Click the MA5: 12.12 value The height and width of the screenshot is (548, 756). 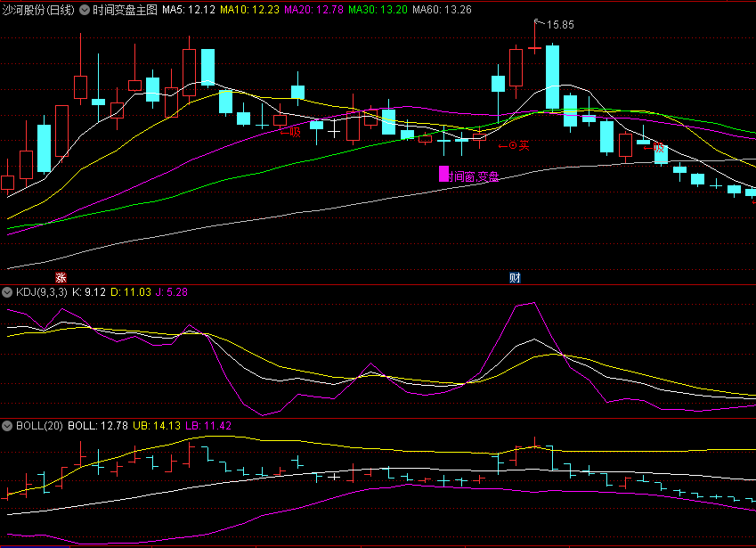[189, 10]
